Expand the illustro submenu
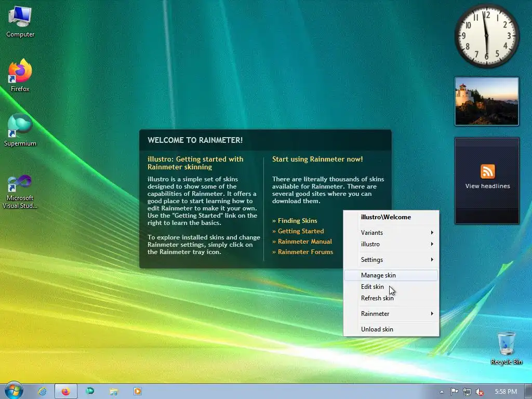 pos(391,244)
